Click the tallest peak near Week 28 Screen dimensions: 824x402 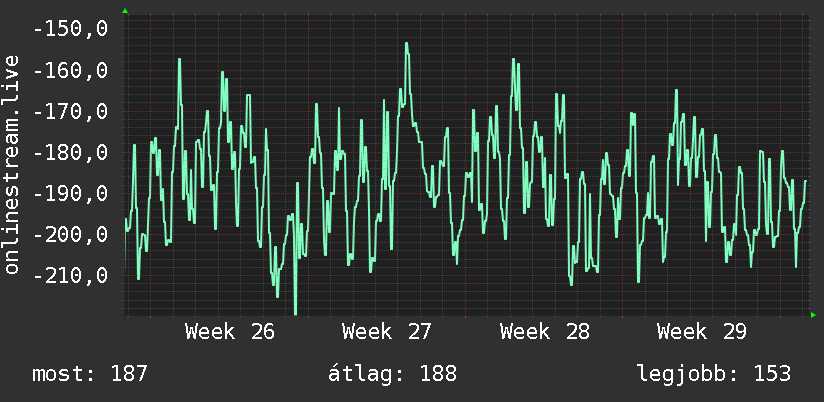click(x=513, y=59)
